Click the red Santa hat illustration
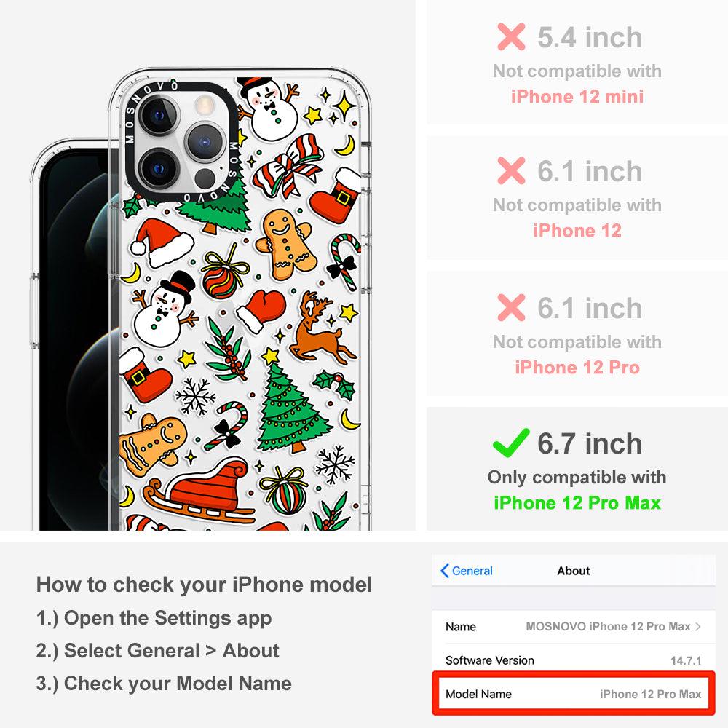The image size is (728, 728). [x=161, y=243]
